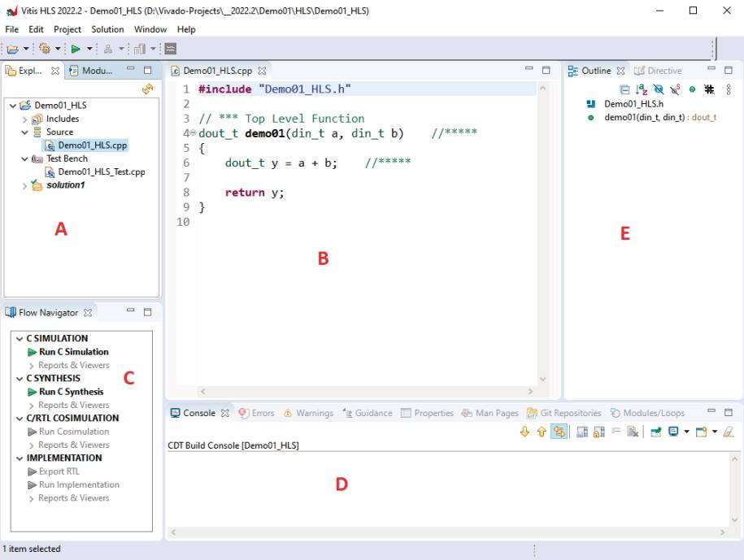
Task: Open the Outline view menu (three dots)
Action: 729,89
